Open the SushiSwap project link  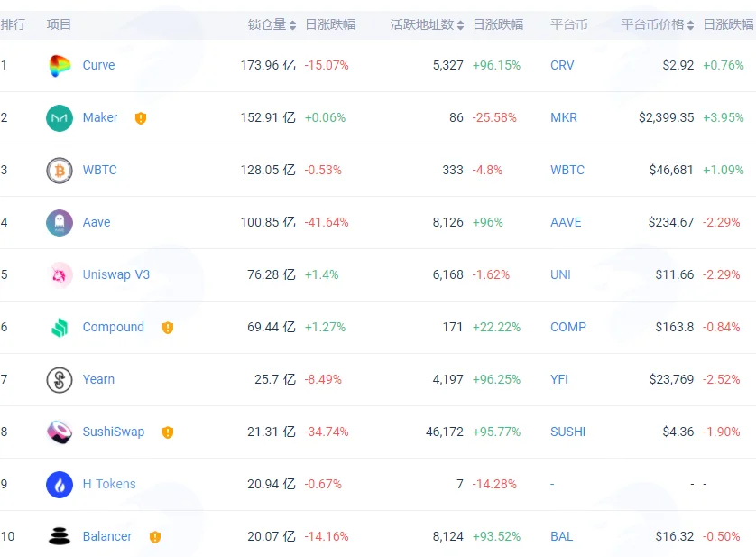click(x=114, y=432)
